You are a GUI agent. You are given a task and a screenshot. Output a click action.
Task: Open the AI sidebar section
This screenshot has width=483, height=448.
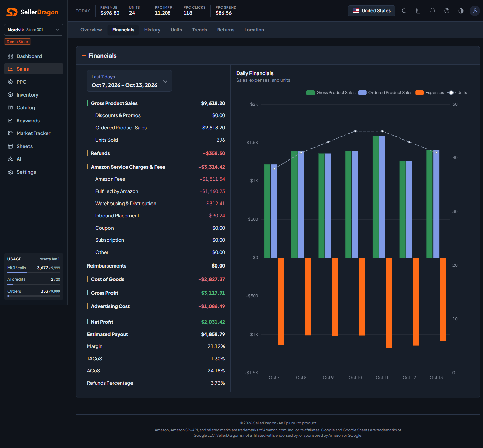tap(34, 159)
